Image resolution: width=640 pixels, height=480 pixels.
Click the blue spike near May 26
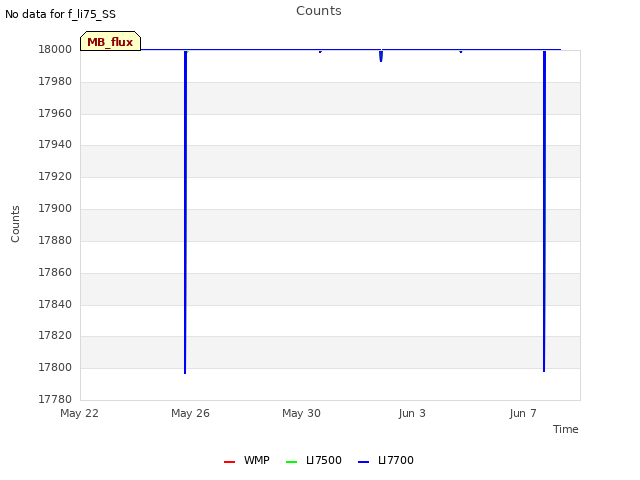click(185, 212)
